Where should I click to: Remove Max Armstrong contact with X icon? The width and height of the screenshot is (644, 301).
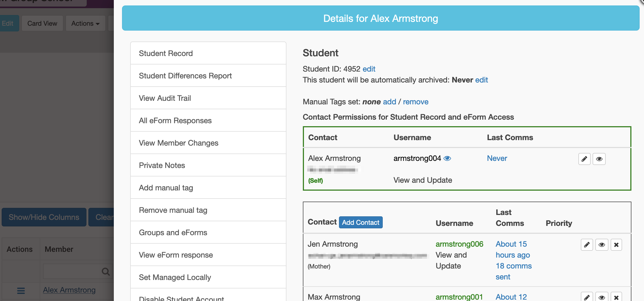click(x=616, y=297)
